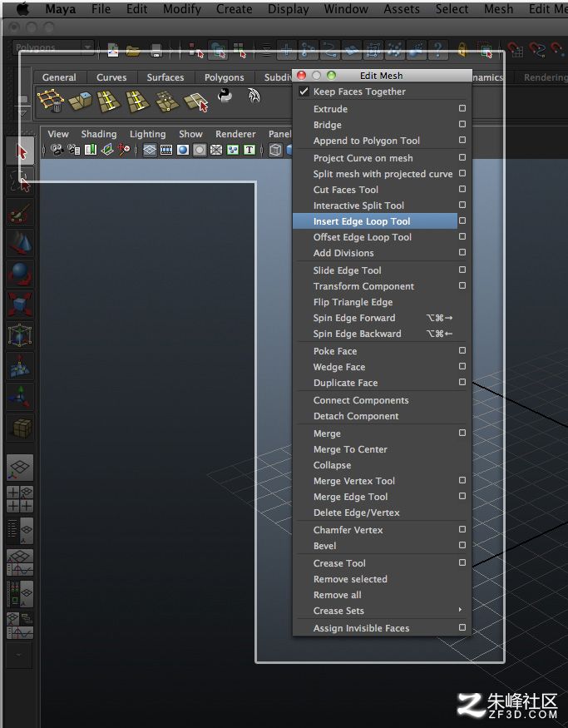Click the textured display T icon

coord(249,150)
